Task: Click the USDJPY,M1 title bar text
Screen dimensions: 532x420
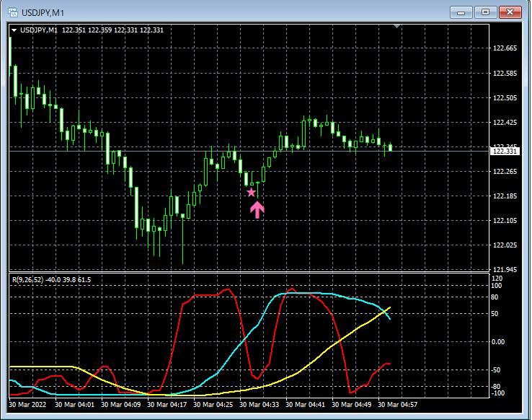Action: coord(43,13)
